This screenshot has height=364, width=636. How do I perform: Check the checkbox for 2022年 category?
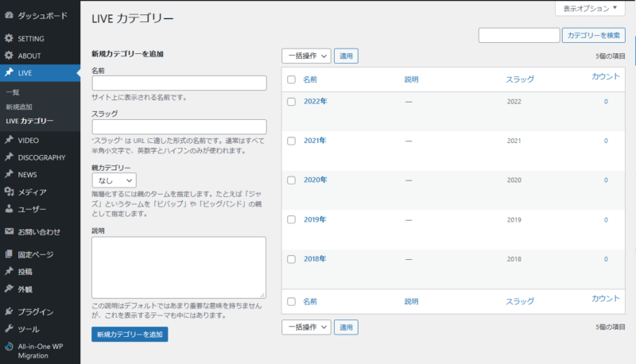(291, 102)
